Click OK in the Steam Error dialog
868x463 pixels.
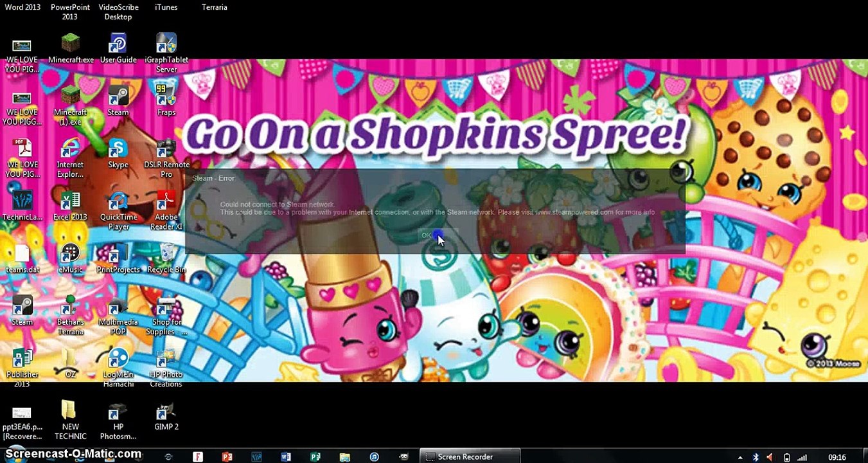point(427,235)
